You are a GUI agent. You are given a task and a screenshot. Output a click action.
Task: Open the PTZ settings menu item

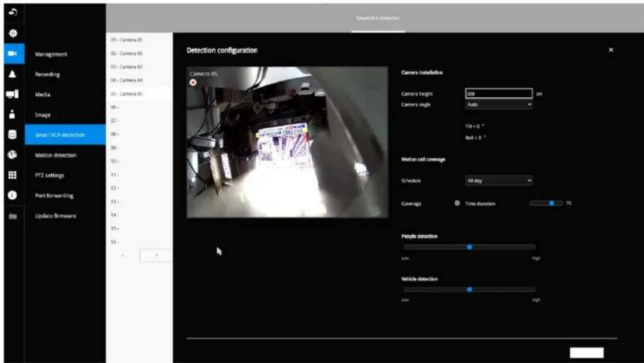click(51, 175)
